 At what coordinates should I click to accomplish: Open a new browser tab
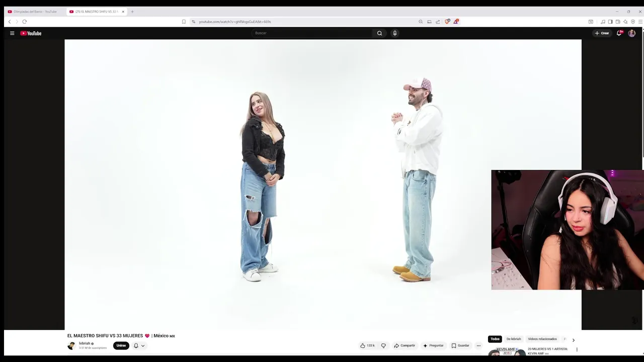[x=132, y=12]
